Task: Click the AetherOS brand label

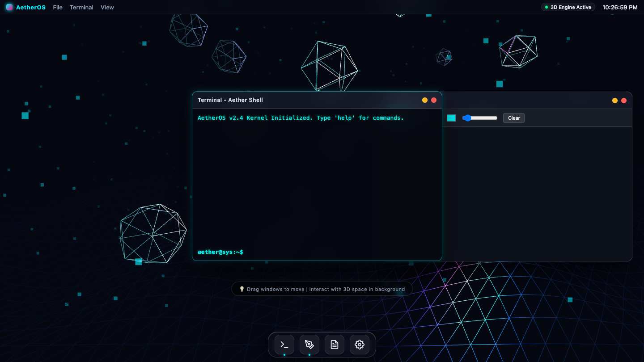Action: (31, 7)
